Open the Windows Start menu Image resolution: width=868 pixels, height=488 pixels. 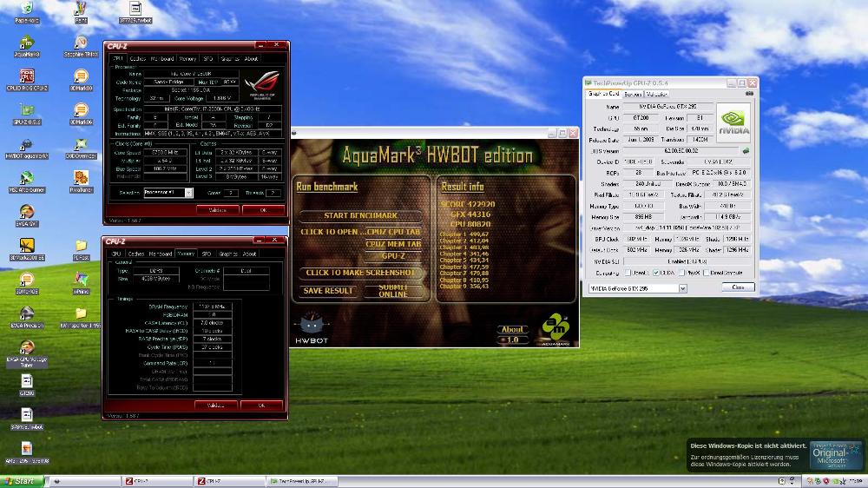point(23,481)
